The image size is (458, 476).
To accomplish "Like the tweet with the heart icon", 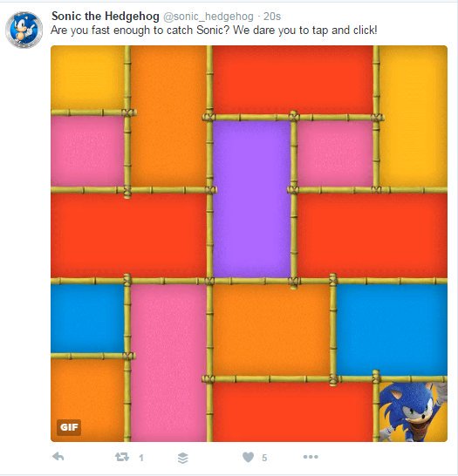I will click(x=248, y=457).
